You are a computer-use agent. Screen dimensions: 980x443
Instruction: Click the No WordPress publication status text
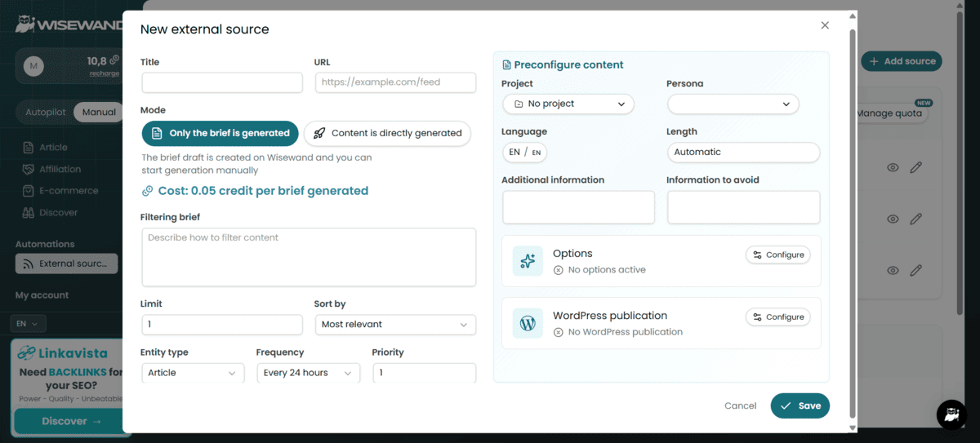pos(626,332)
